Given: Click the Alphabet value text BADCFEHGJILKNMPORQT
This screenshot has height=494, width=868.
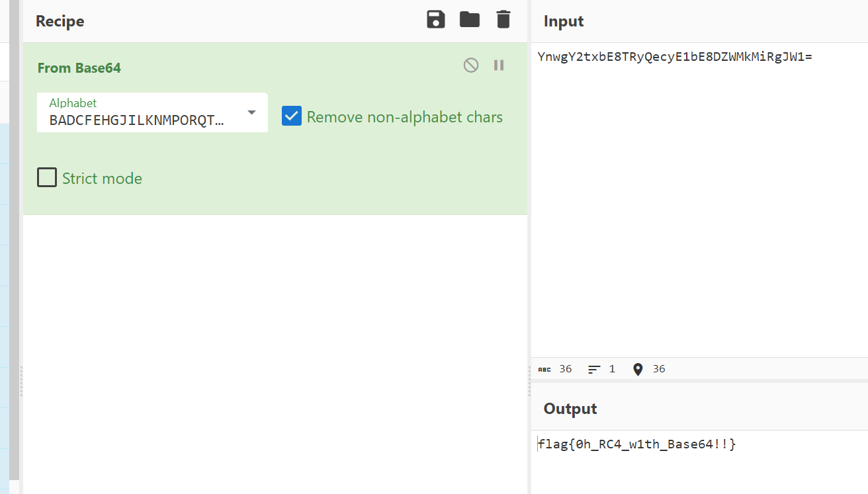Looking at the screenshot, I should [136, 120].
